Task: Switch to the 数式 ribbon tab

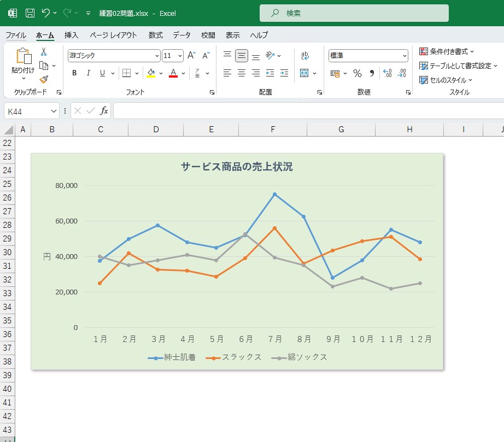Action: pos(156,35)
